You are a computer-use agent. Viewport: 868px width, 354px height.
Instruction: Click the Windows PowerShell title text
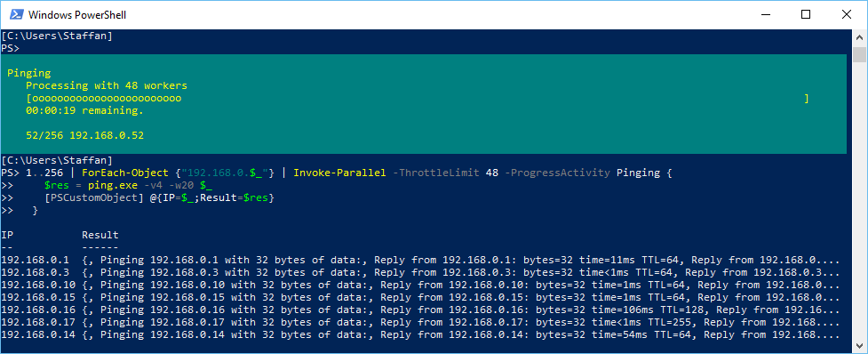pyautogui.click(x=77, y=15)
